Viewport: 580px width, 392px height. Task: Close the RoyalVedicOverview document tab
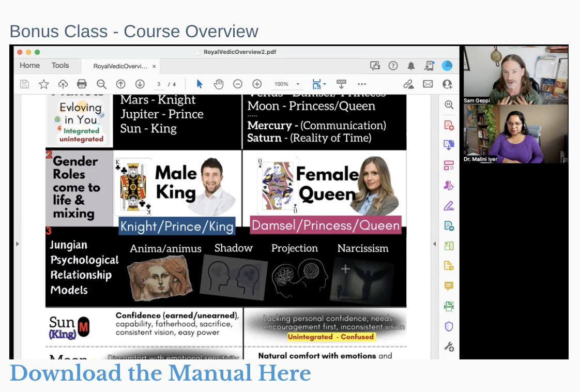154,66
